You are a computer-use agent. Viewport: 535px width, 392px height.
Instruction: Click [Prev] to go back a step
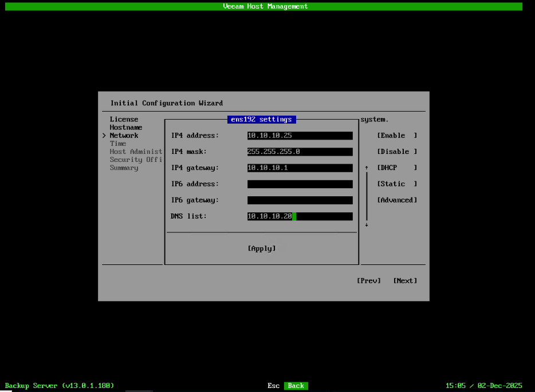(368, 280)
